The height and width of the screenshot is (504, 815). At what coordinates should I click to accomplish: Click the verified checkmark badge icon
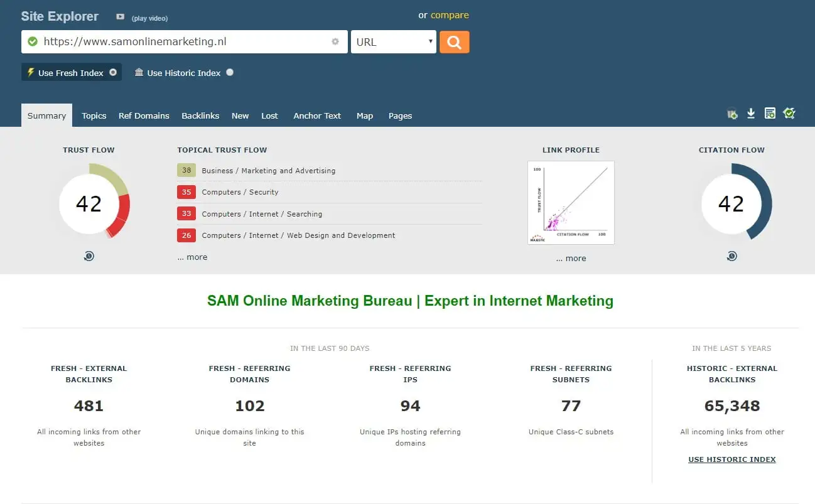[789, 114]
